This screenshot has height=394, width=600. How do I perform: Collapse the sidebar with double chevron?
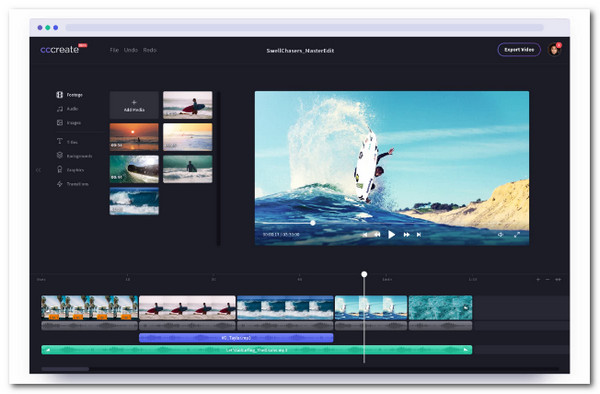(x=38, y=170)
